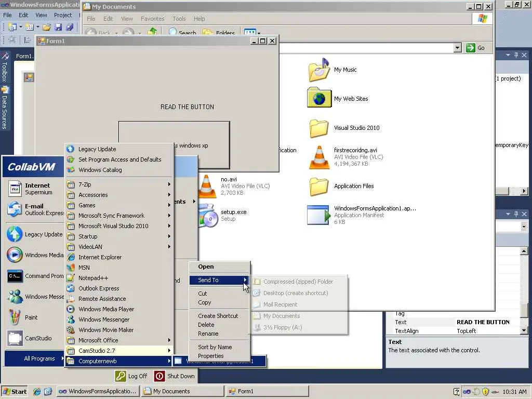Viewport: 532px width, 399px height.
Task: Expand the Games program group
Action: click(119, 205)
